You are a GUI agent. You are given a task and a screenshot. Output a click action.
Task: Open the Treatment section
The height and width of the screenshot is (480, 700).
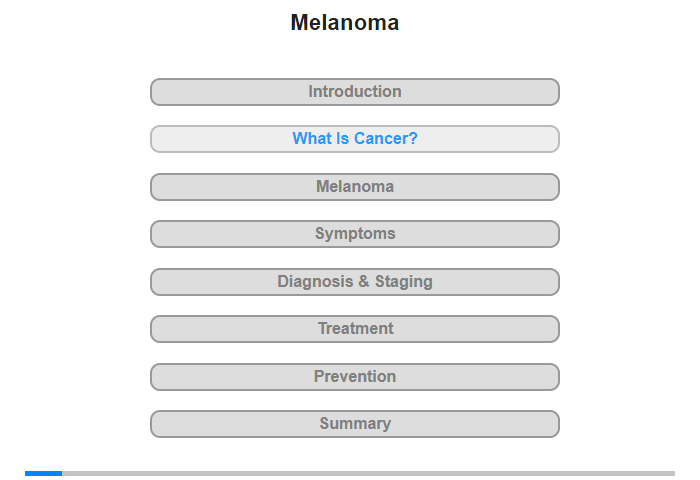pos(354,329)
